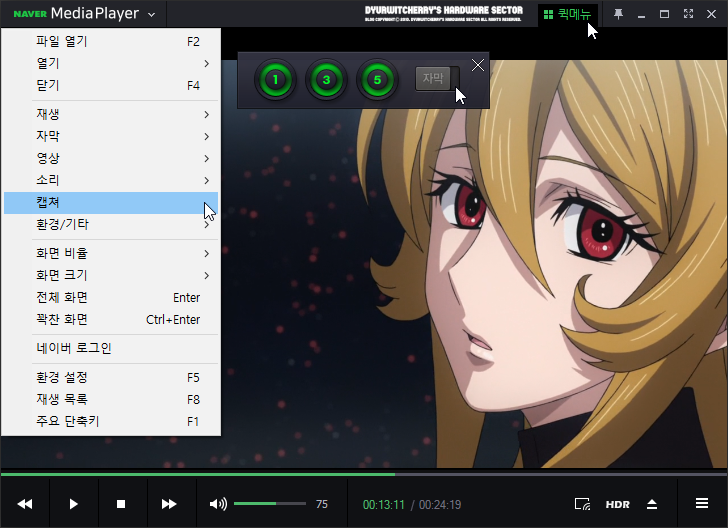
Task: Click the NAVER MediaPlayer logo text
Action: coord(76,13)
